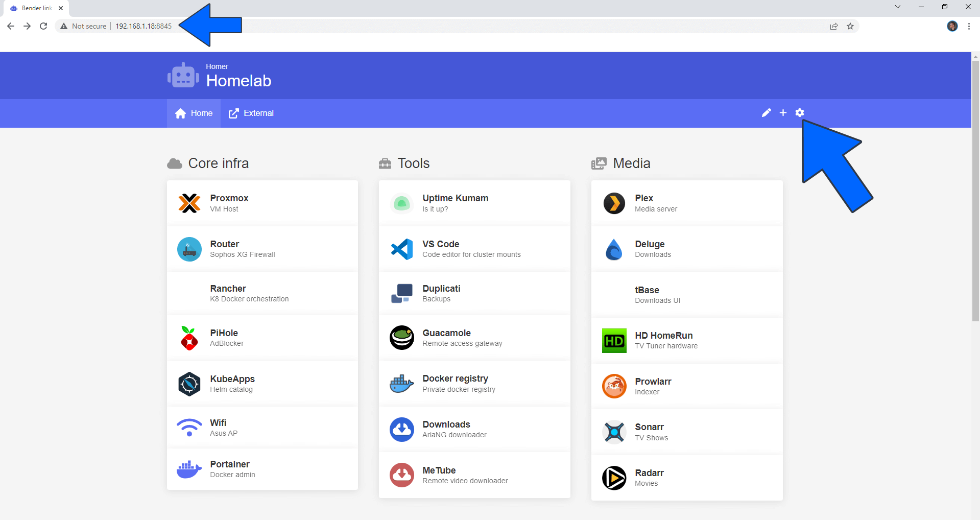Click the Radarr play icon

[x=614, y=478]
